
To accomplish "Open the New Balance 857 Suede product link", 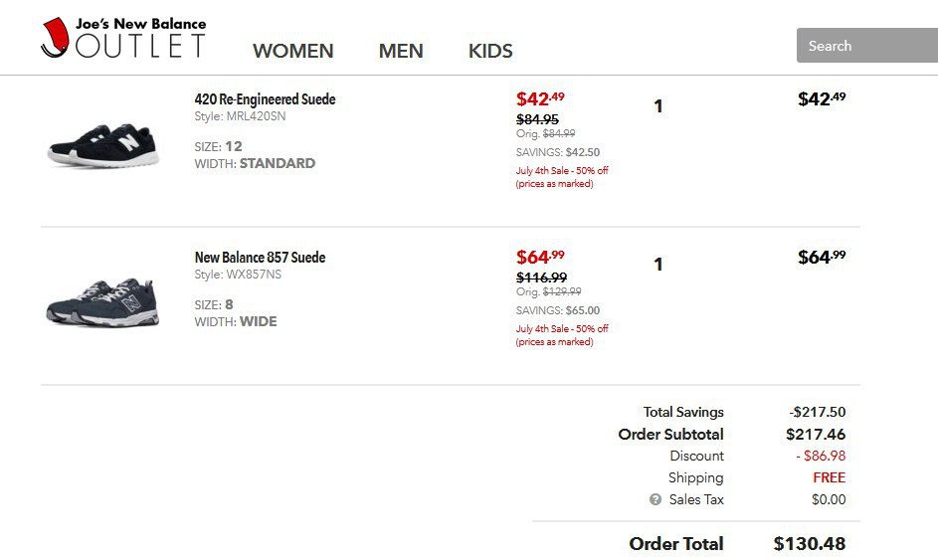I will (x=261, y=258).
